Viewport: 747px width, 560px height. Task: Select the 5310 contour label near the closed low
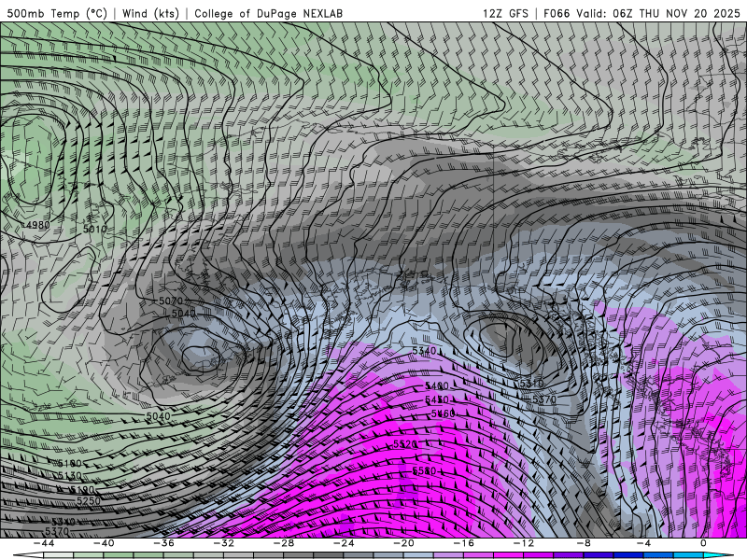point(531,384)
